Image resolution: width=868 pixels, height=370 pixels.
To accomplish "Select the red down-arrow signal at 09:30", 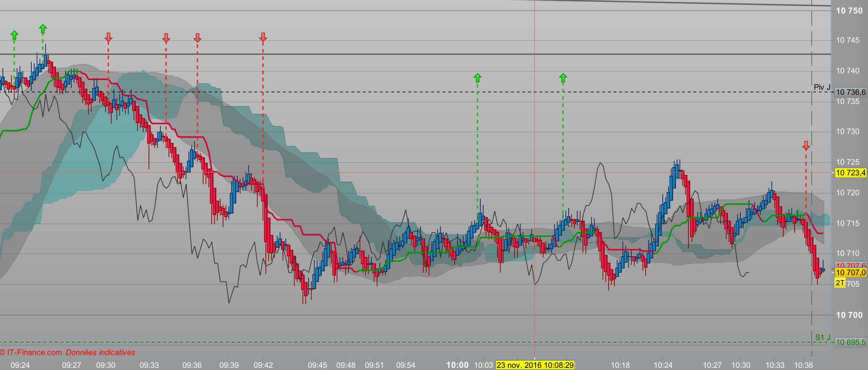I will (108, 37).
